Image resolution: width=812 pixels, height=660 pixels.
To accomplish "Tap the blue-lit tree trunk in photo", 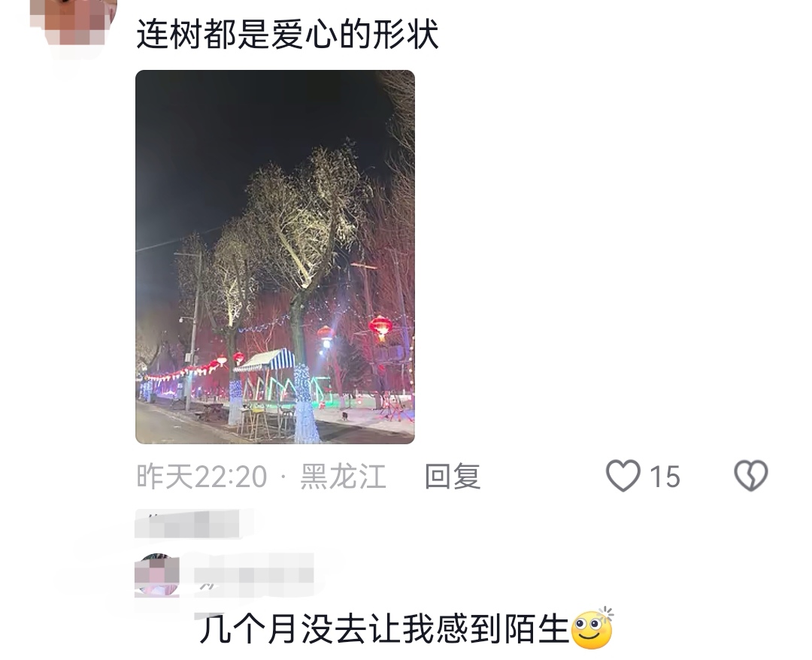I will coord(305,404).
